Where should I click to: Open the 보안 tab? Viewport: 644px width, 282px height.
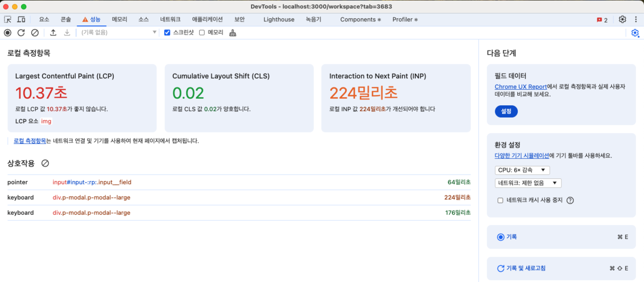239,19
